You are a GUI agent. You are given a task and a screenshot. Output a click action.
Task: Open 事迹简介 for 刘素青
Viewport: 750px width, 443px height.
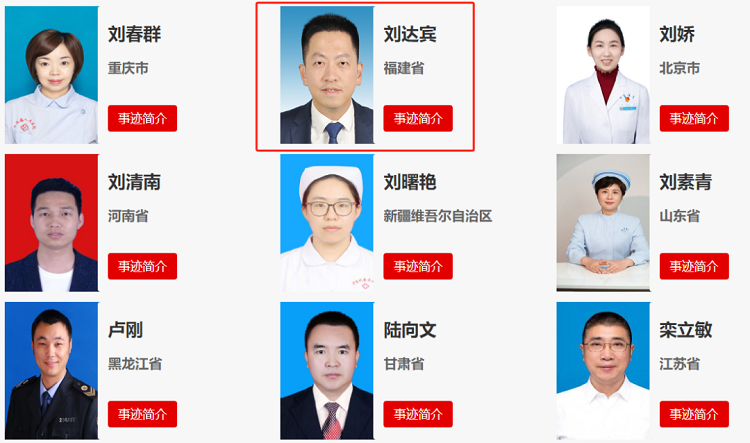click(694, 266)
